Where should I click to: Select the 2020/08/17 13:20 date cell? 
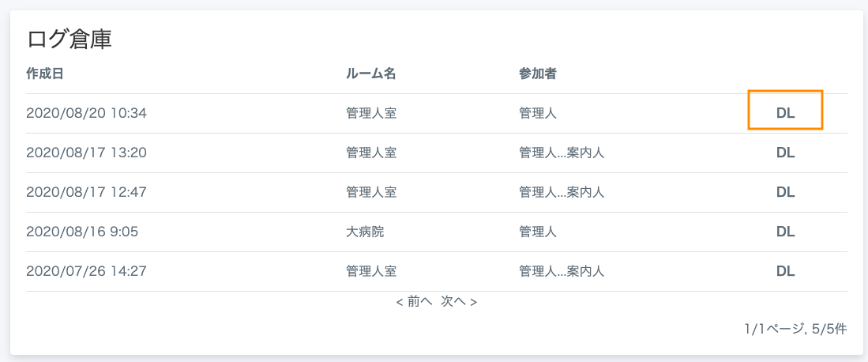coord(86,153)
